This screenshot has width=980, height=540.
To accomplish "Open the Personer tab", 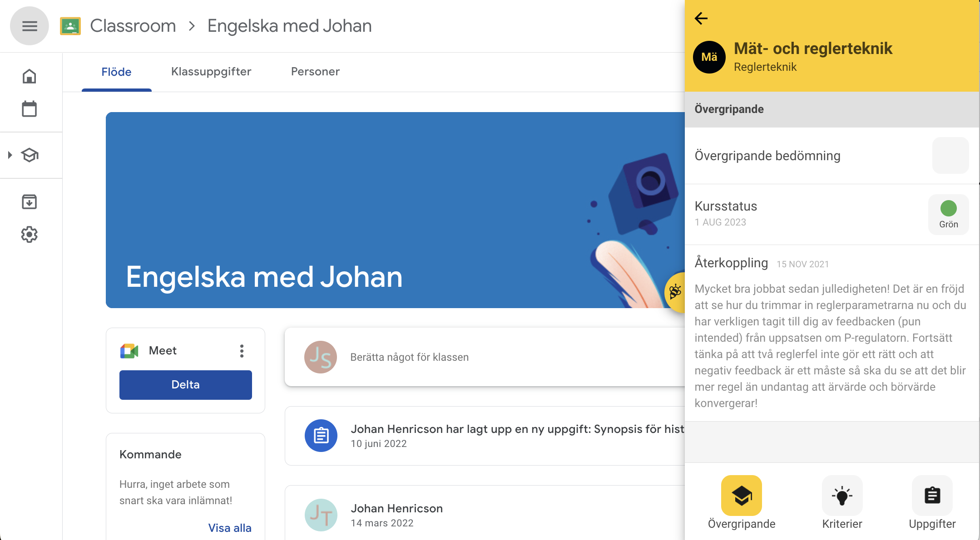I will click(315, 71).
